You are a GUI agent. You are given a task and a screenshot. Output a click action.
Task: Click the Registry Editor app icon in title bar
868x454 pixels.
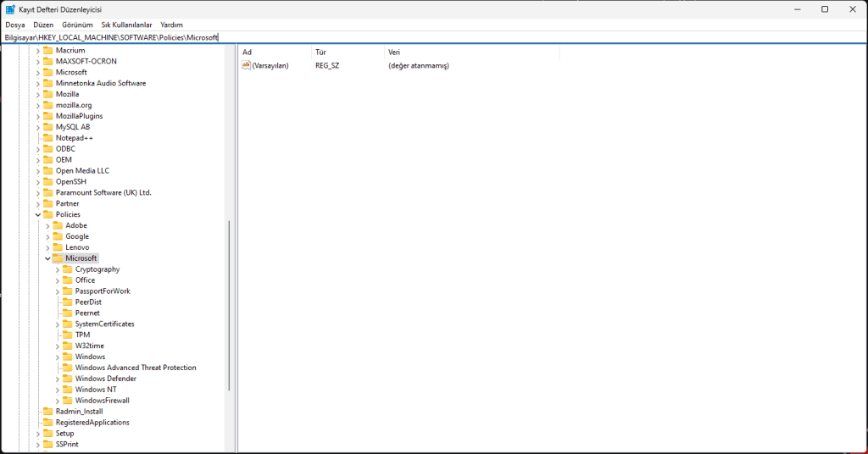click(10, 9)
